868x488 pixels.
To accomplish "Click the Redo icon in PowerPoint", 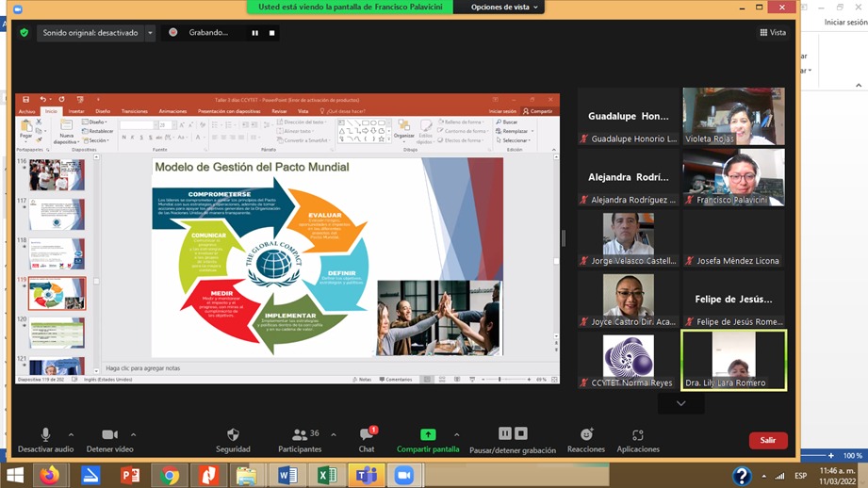I will click(61, 100).
